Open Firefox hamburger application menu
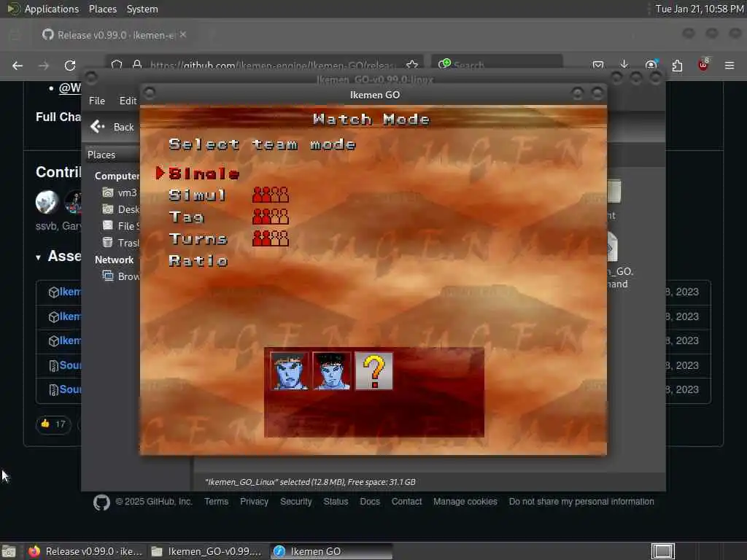The image size is (747, 560). [729, 65]
